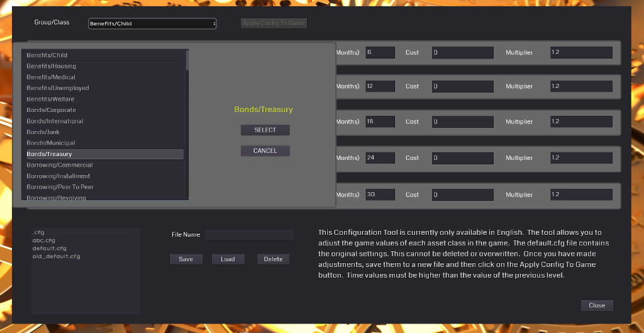This screenshot has width=644, height=333.
Task: Click the Apply Config To Game button
Action: click(274, 23)
